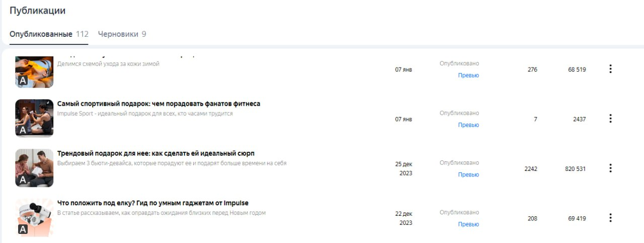Open Превью link for the 22 дек article
Image resolution: width=644 pixels, height=243 pixels.
click(468, 224)
